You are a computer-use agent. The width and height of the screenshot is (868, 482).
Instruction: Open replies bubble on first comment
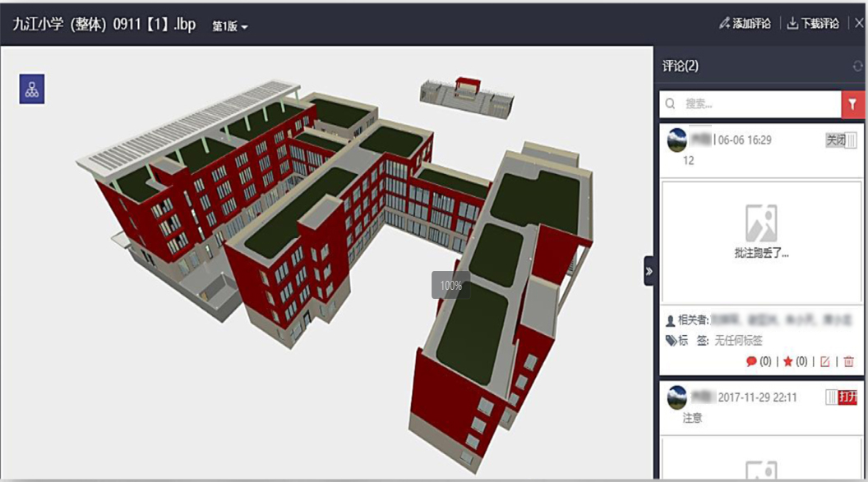click(x=751, y=361)
